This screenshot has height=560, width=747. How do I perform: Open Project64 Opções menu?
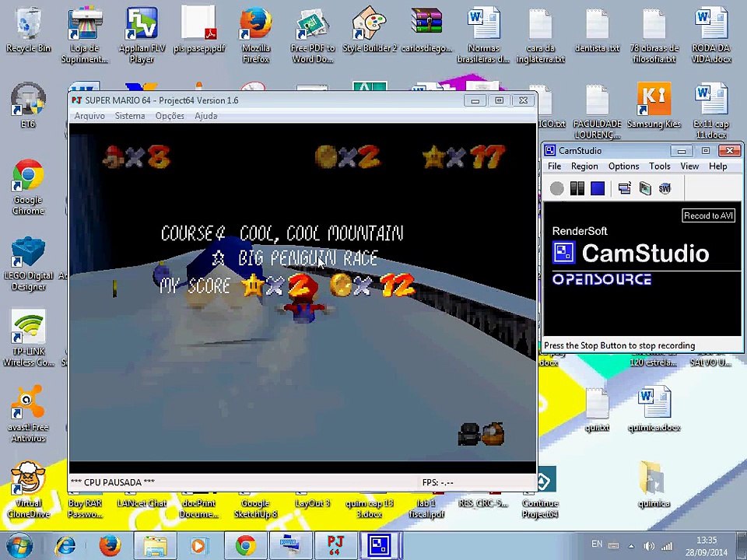click(170, 116)
